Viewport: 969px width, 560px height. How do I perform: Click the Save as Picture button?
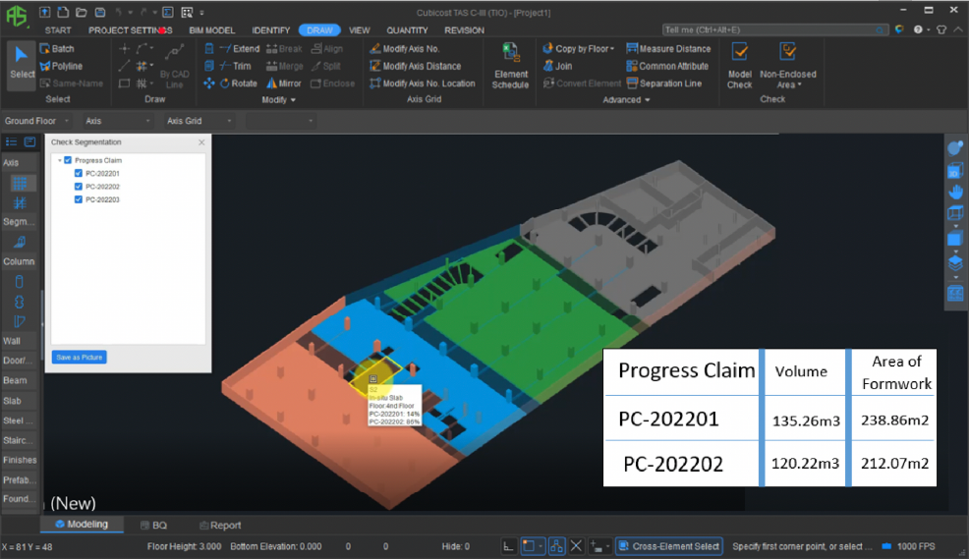79,357
